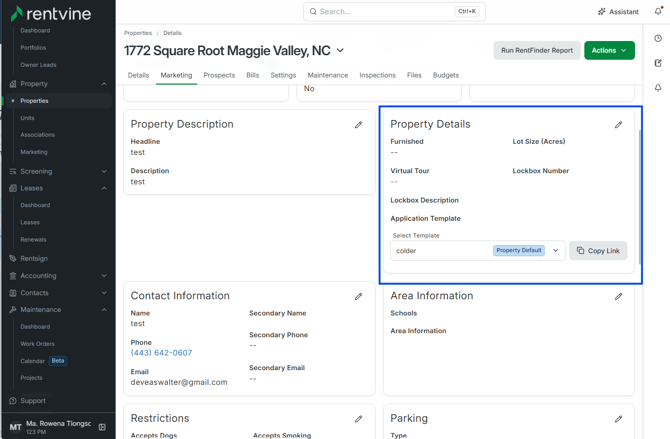The width and height of the screenshot is (670, 439).
Task: Switch to the Bills tab
Action: [253, 75]
